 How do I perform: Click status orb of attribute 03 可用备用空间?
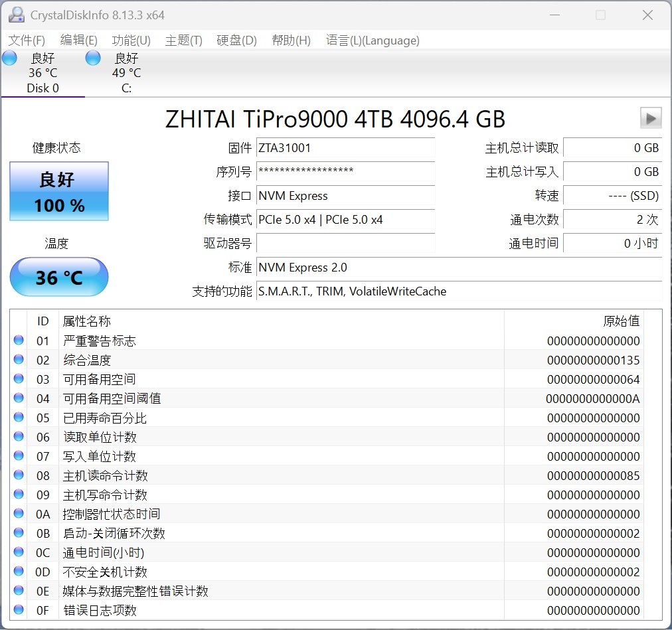coord(19,378)
